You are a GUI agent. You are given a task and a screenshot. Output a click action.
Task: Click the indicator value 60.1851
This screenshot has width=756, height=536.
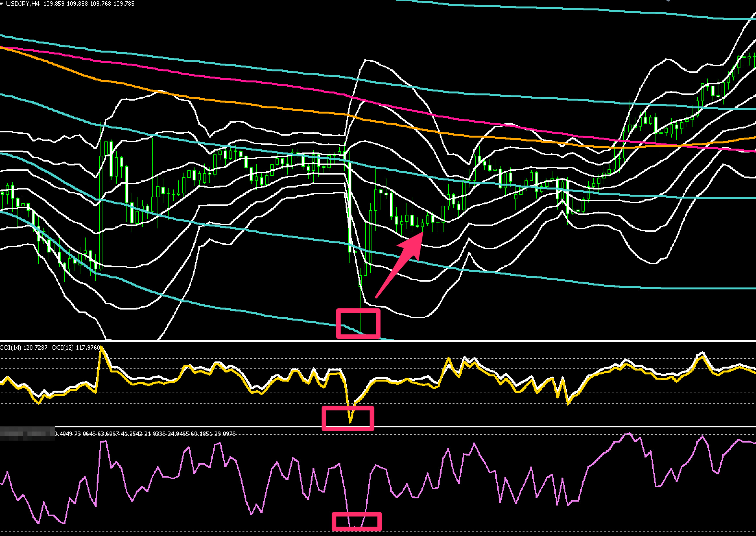(202, 434)
